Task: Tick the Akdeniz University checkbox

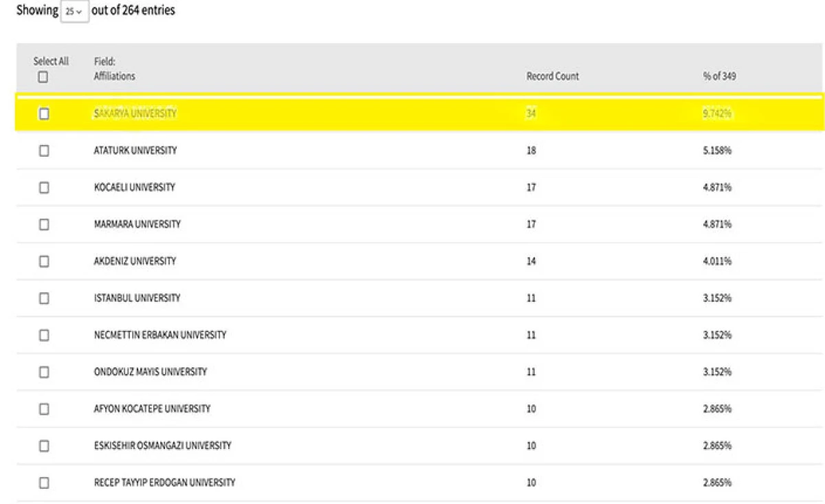Action: tap(44, 261)
